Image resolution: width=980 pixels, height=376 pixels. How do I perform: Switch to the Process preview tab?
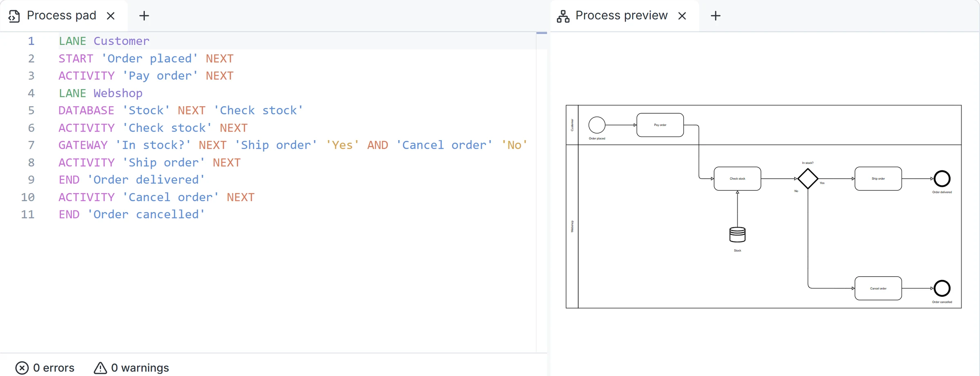(x=621, y=16)
